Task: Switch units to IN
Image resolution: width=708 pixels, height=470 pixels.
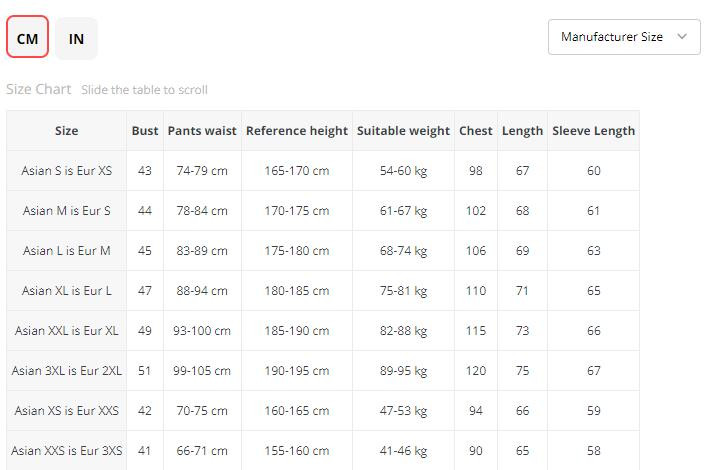Action: [76, 39]
